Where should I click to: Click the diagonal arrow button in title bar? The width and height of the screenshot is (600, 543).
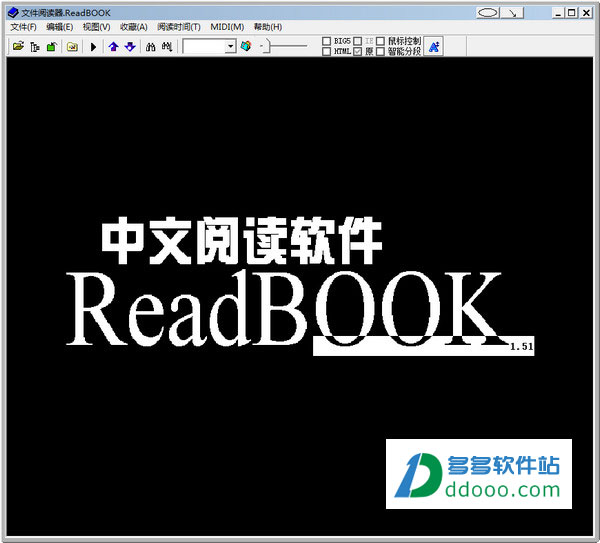point(512,13)
